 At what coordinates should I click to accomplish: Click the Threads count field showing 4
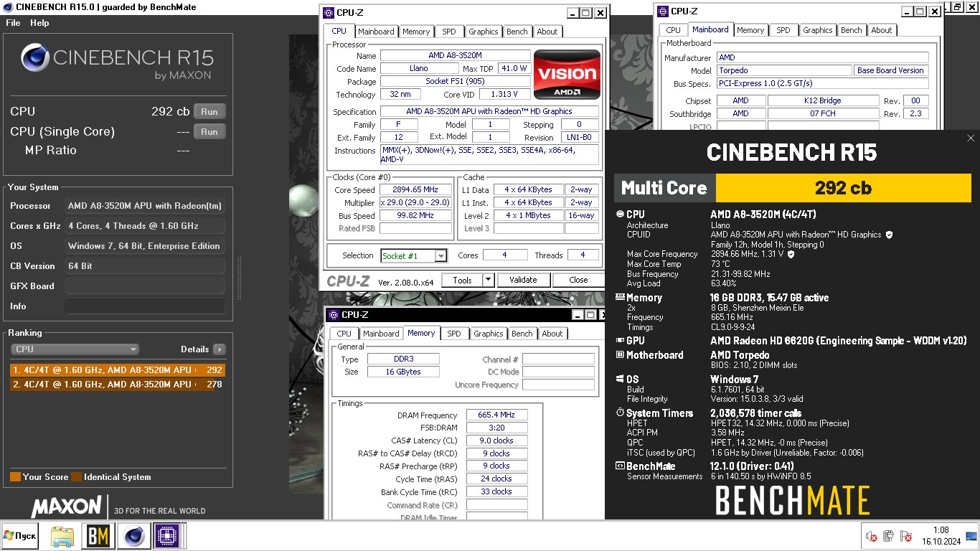(583, 255)
